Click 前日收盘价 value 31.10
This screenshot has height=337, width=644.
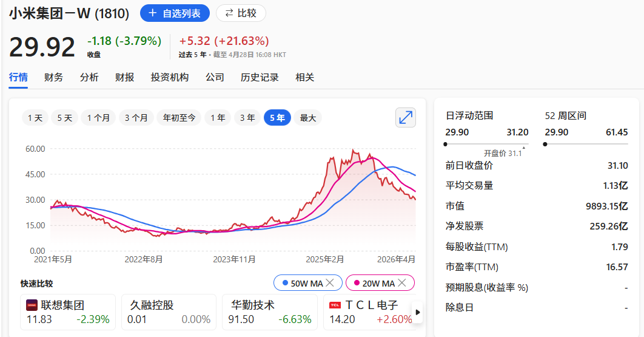618,165
